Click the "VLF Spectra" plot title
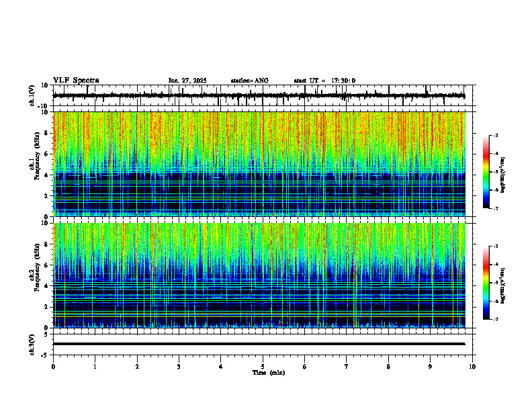Image resolution: width=532 pixels, height=411 pixels. (76, 81)
